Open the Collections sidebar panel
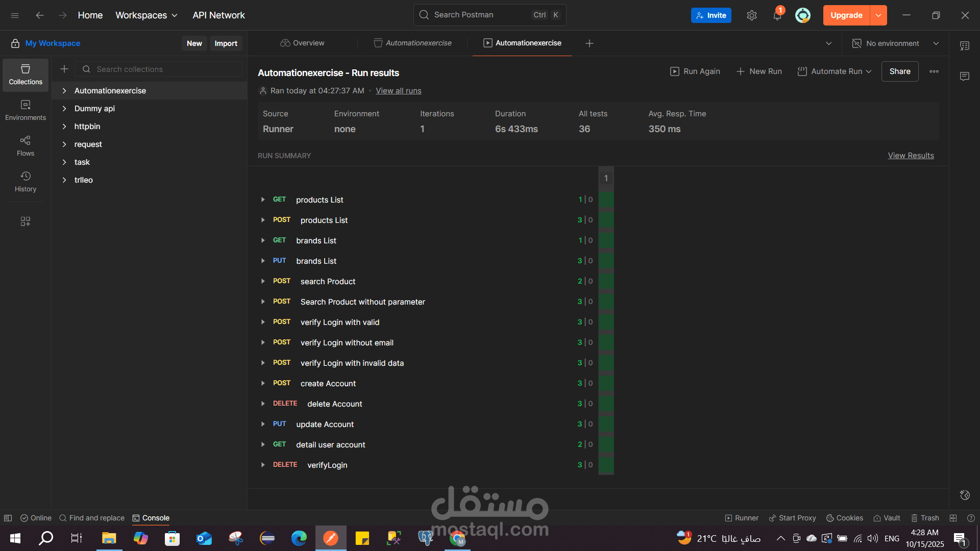 pyautogui.click(x=26, y=74)
